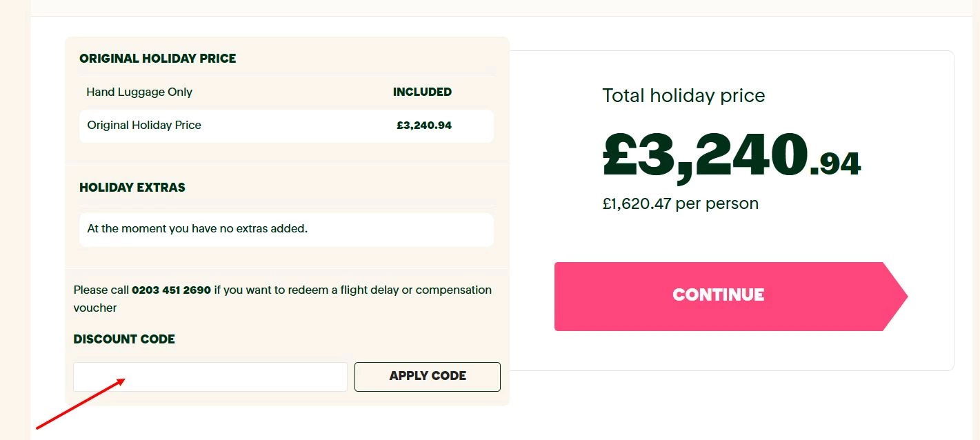980x440 pixels.
Task: Select the 'Total holiday price' heading
Action: click(683, 96)
